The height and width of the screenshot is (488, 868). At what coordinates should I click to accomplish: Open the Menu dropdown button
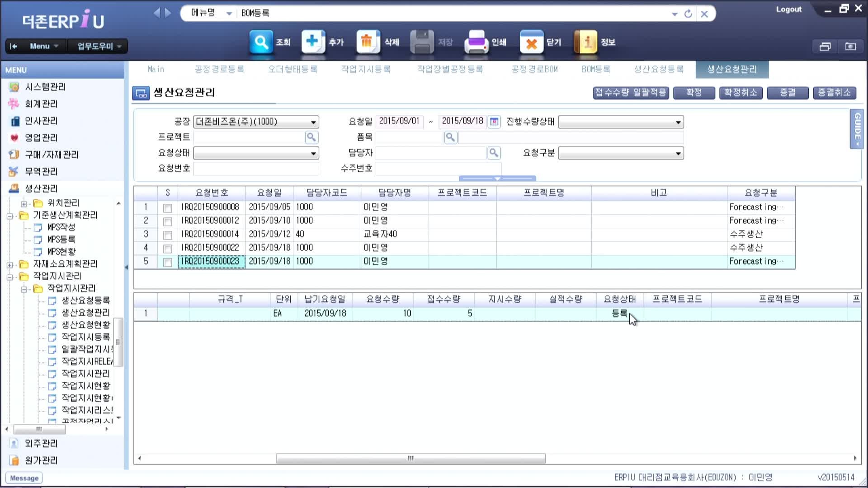click(44, 46)
